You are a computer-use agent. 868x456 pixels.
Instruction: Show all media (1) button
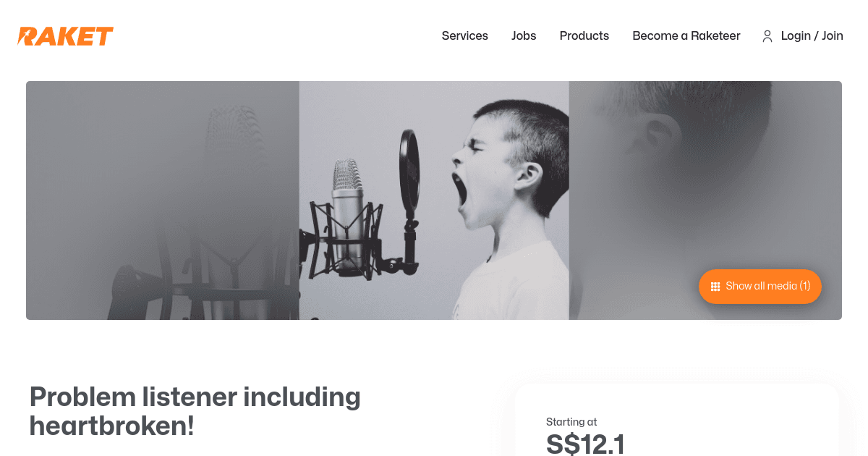pos(760,287)
